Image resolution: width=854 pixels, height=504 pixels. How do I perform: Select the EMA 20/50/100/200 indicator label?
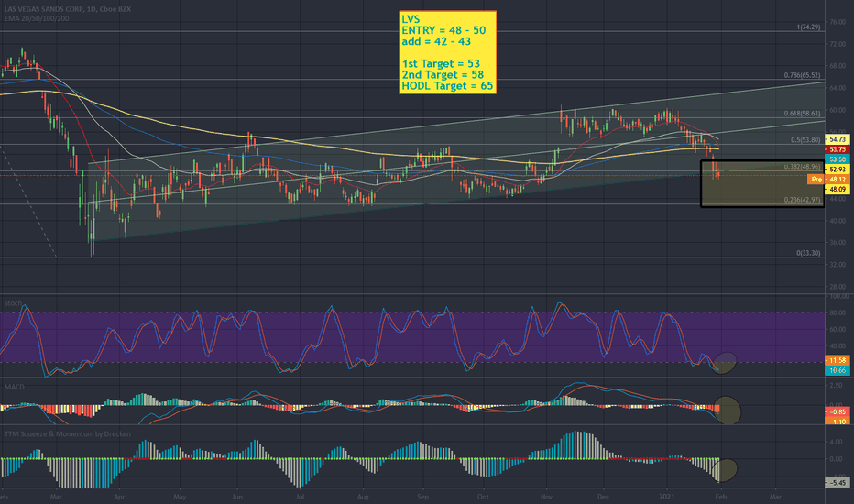coord(37,18)
